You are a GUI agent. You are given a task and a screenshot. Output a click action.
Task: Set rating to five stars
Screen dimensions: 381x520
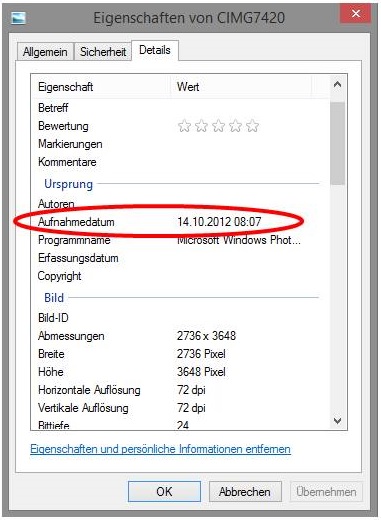pos(252,126)
